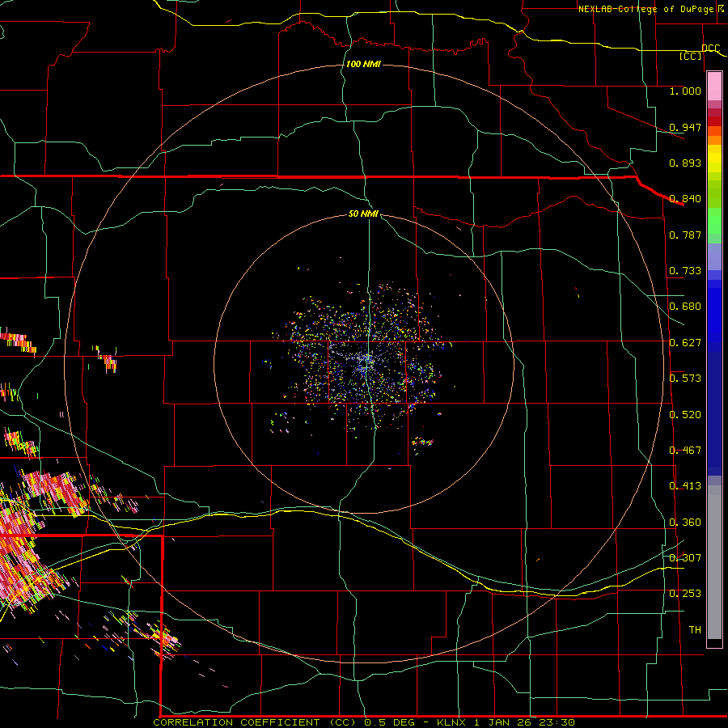
Task: Click the 0.413 value on the color scale
Action: click(x=685, y=486)
